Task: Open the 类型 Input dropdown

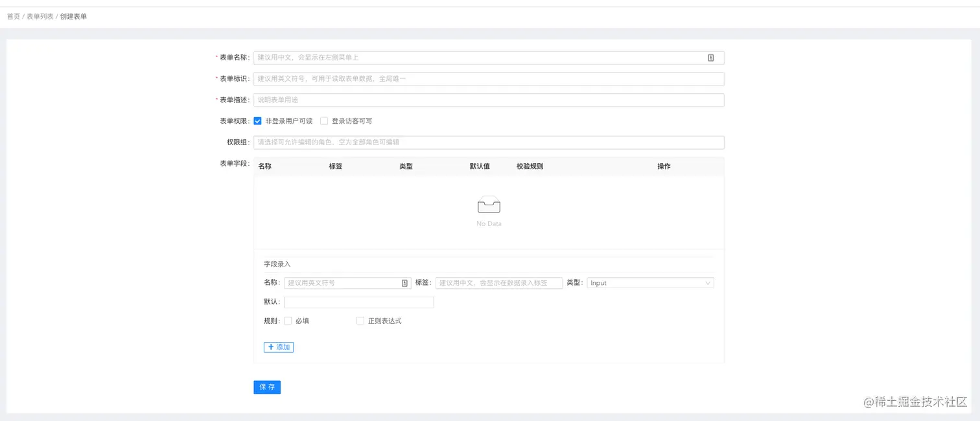Action: coord(650,283)
